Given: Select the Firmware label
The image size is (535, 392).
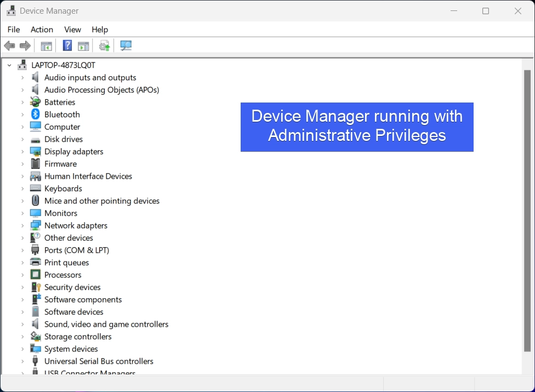Looking at the screenshot, I should click(x=60, y=164).
